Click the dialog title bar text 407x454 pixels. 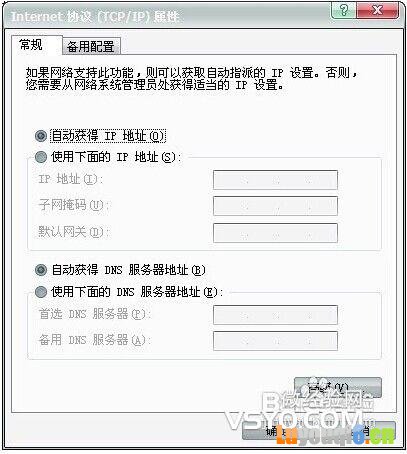(x=95, y=16)
